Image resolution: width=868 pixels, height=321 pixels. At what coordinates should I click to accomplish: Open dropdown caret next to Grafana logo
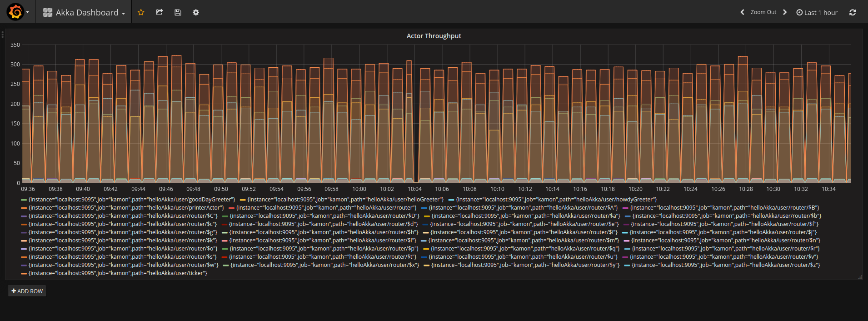(x=28, y=12)
